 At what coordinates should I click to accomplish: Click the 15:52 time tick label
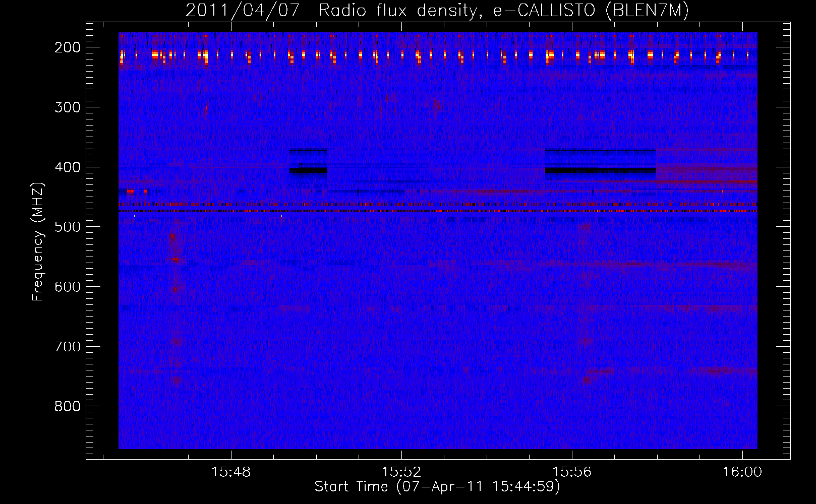(401, 472)
